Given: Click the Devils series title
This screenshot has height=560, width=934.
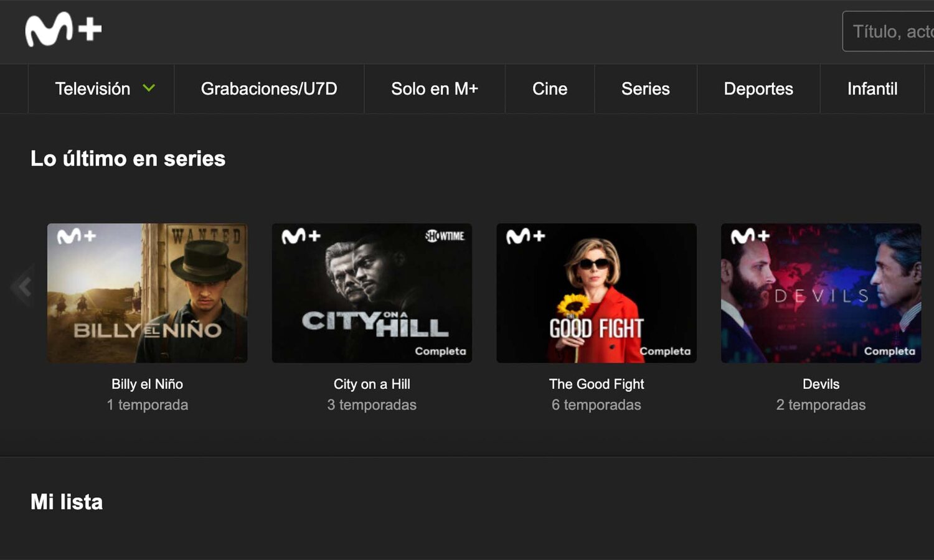Looking at the screenshot, I should tap(821, 384).
